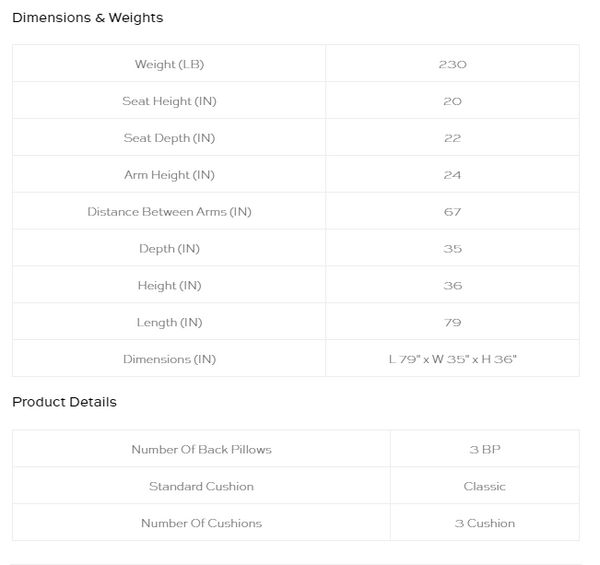Image resolution: width=600 pixels, height=565 pixels.
Task: Select the 3 Cushion value cell
Action: [484, 522]
